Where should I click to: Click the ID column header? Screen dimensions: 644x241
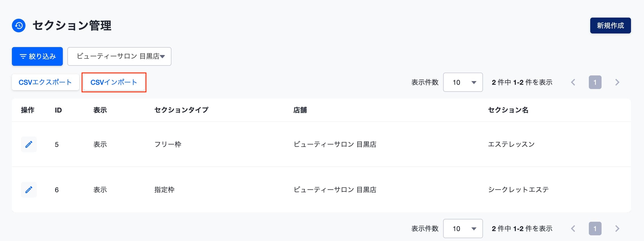coord(58,110)
